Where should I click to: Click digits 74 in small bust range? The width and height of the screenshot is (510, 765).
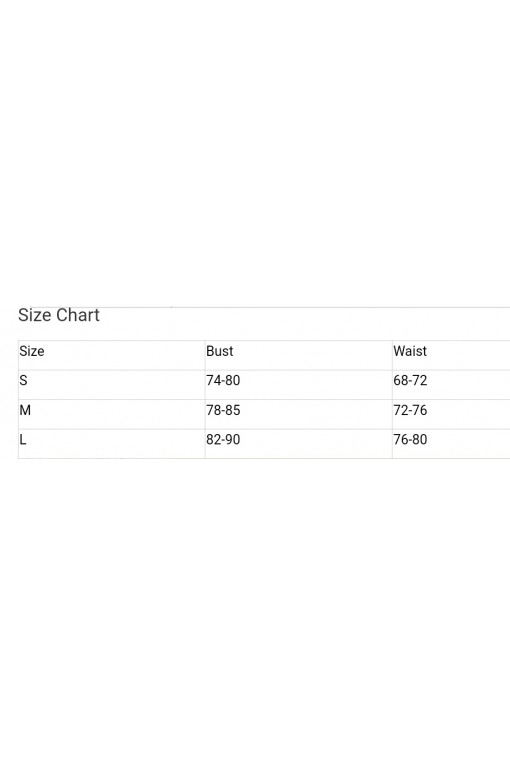pos(213,381)
